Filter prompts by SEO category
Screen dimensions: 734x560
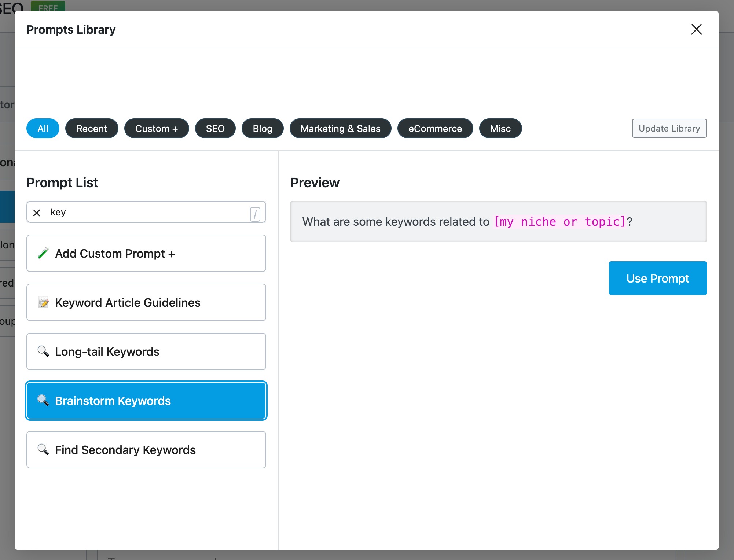(x=215, y=129)
